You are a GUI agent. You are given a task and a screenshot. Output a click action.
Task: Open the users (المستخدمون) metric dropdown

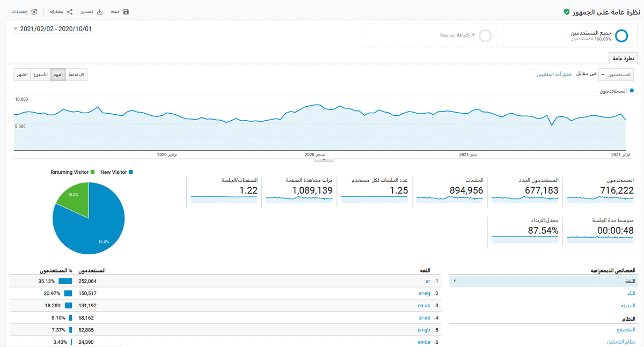click(x=616, y=75)
